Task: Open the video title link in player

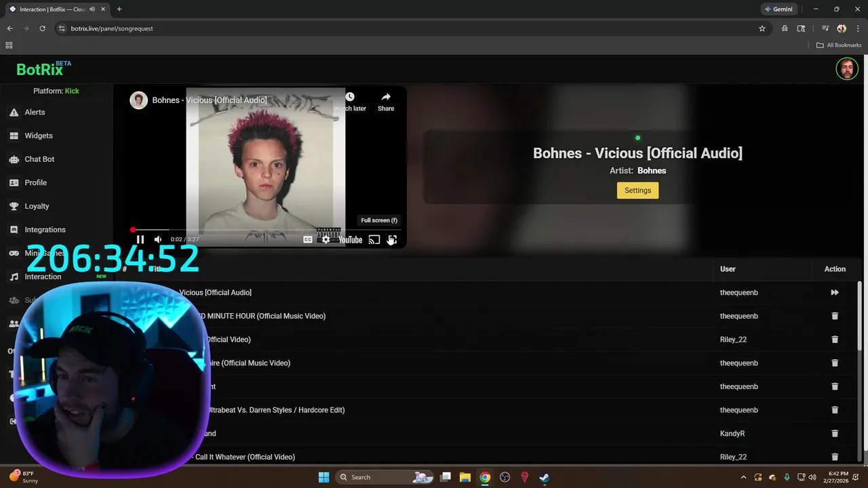Action: click(x=210, y=100)
